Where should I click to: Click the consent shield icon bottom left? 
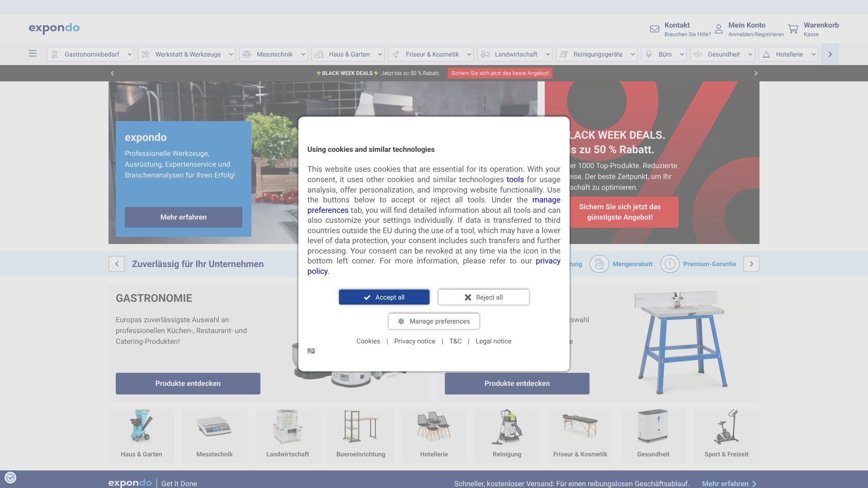10,478
